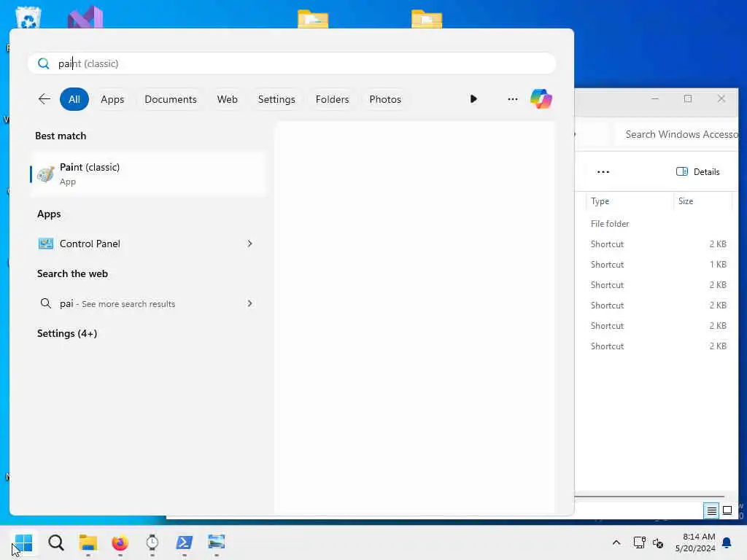Image resolution: width=747 pixels, height=560 pixels.
Task: Click network status tray icon
Action: (x=639, y=542)
